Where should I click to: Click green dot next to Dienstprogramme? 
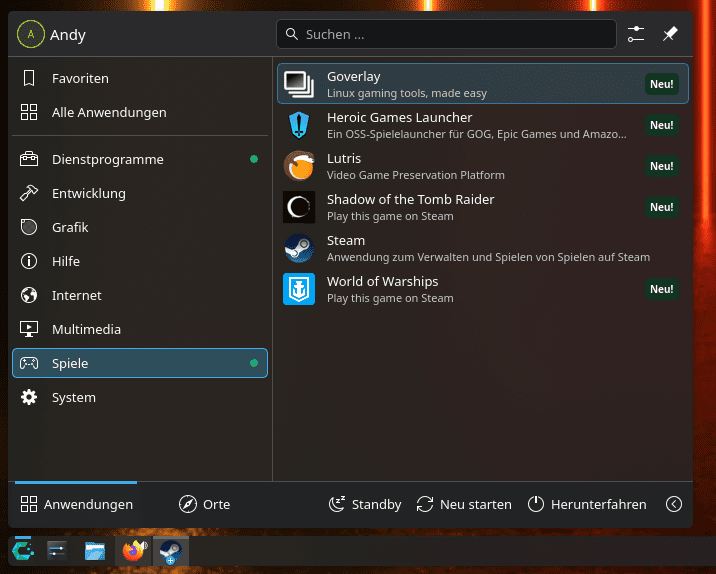pos(254,159)
